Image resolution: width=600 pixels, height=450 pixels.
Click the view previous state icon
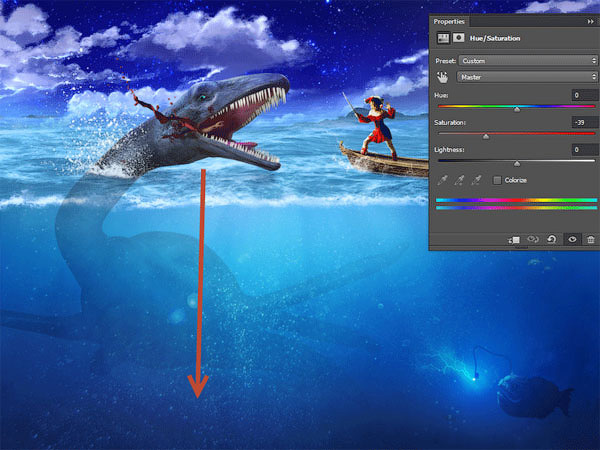coord(533,240)
